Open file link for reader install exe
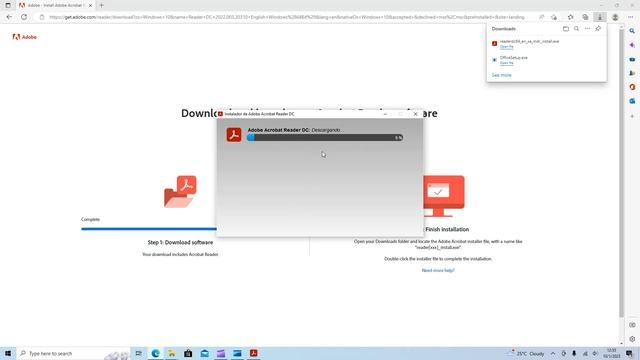Screen dimensions: 640x360 point(507,47)
